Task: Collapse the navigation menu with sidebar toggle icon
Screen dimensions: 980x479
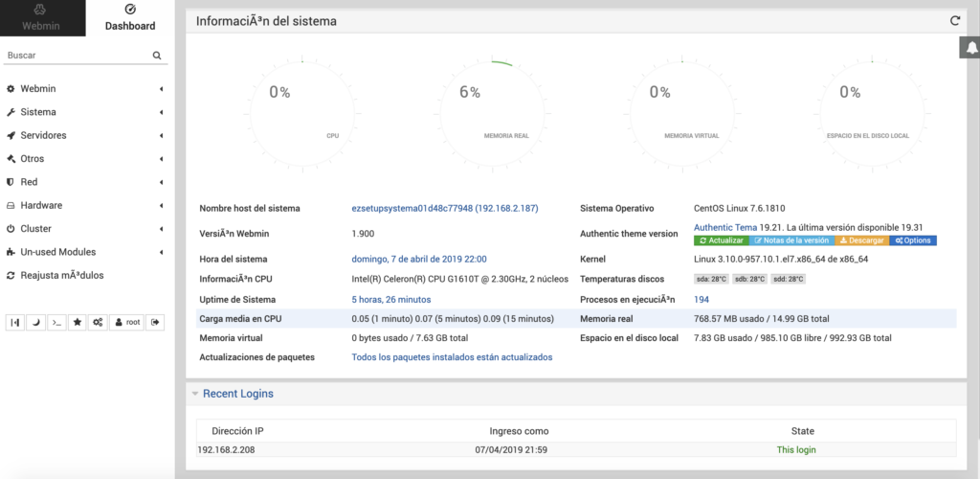Action: (15, 322)
